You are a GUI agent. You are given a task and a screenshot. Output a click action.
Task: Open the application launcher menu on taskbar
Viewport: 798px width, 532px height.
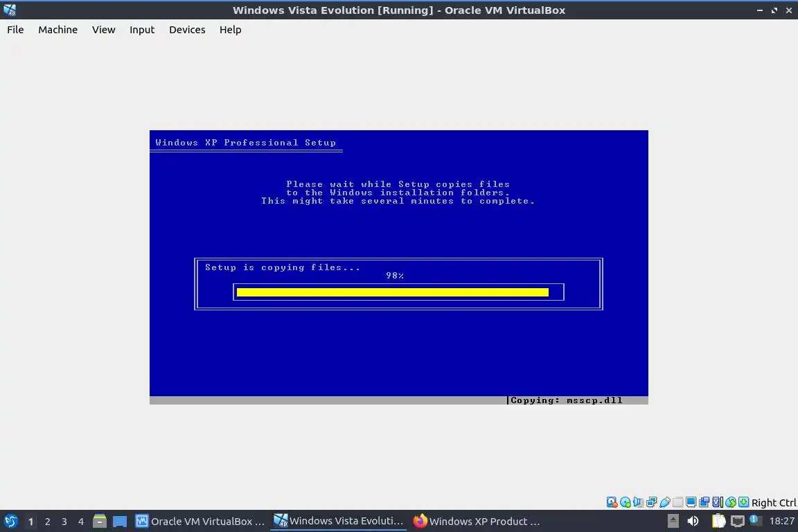click(10, 522)
